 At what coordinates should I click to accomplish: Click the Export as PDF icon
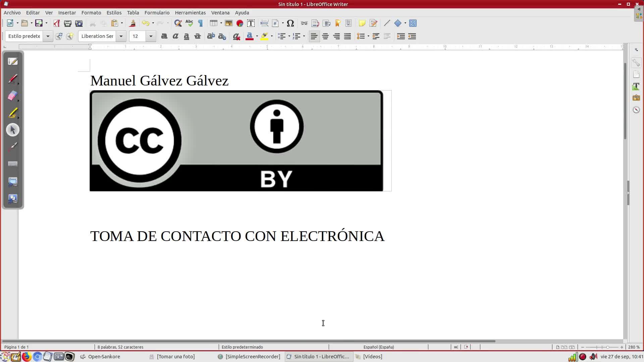click(56, 23)
